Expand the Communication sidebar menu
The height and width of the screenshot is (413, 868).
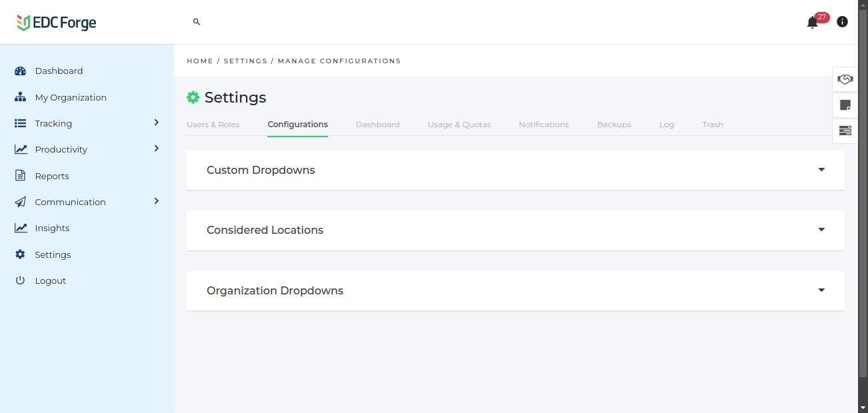tap(156, 201)
